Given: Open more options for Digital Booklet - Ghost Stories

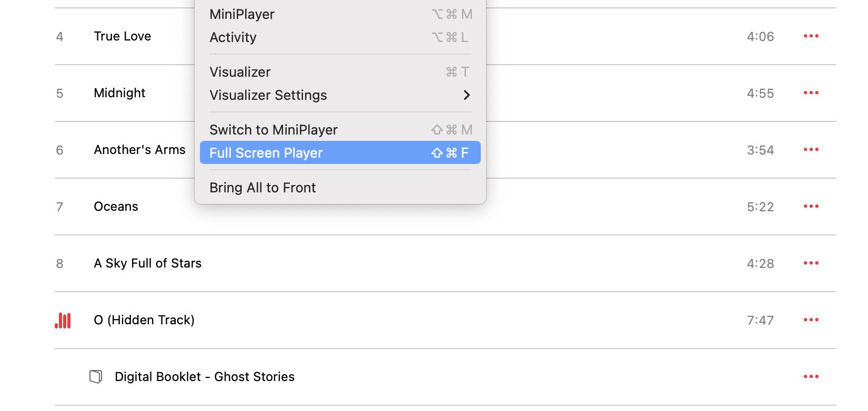Looking at the screenshot, I should pos(811,376).
